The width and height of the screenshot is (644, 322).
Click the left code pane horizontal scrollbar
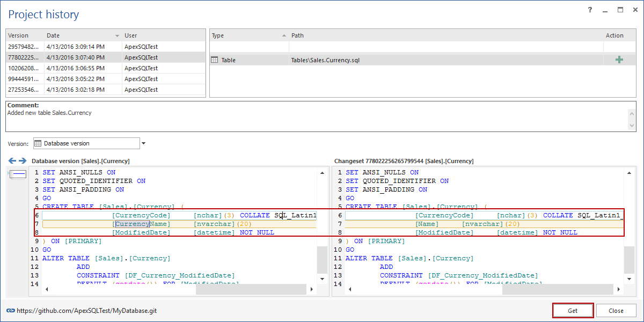252,289
